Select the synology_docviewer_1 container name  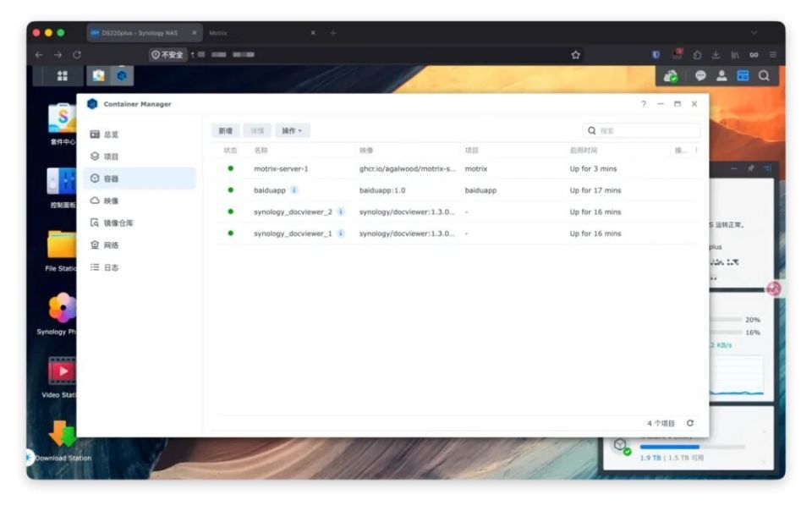point(293,234)
